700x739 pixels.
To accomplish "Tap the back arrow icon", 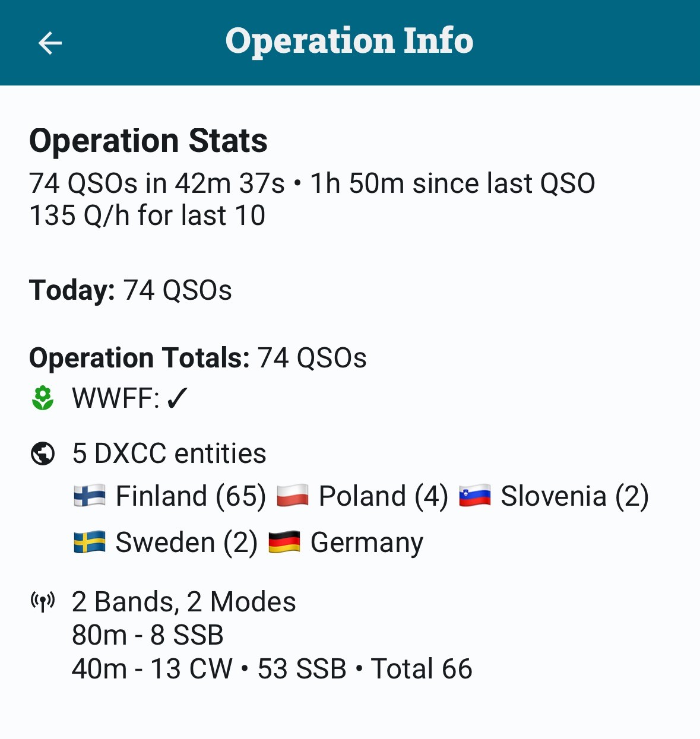I will coord(50,43).
